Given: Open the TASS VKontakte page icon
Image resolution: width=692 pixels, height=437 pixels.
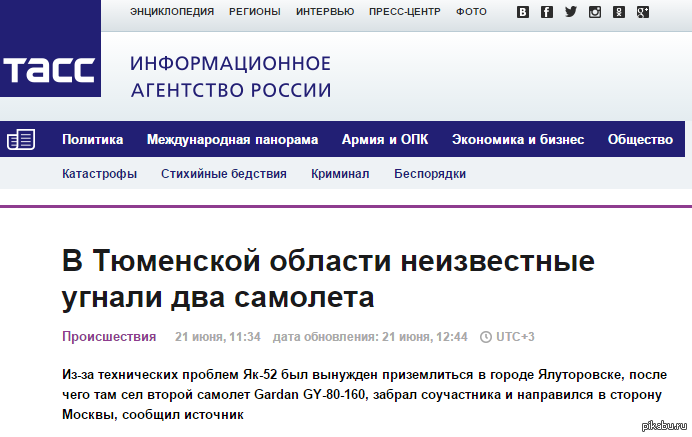Looking at the screenshot, I should (x=523, y=12).
